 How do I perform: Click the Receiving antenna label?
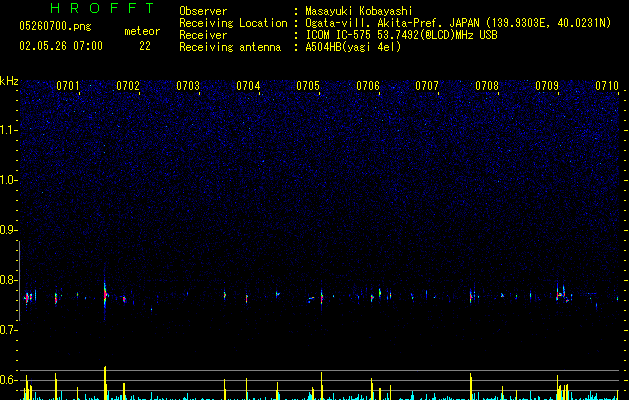[230, 47]
